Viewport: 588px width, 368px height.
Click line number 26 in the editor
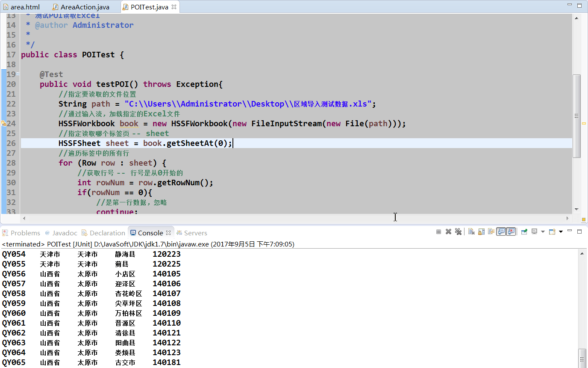11,143
